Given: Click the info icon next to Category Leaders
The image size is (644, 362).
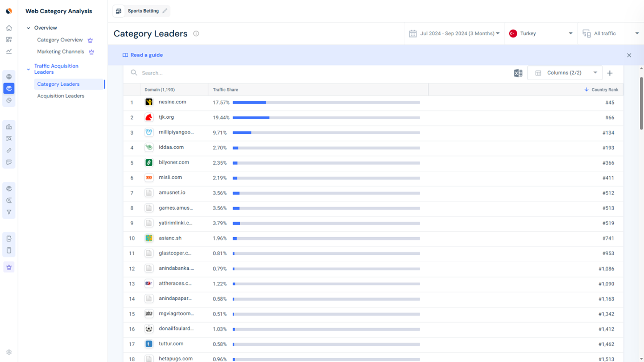Looking at the screenshot, I should point(196,33).
